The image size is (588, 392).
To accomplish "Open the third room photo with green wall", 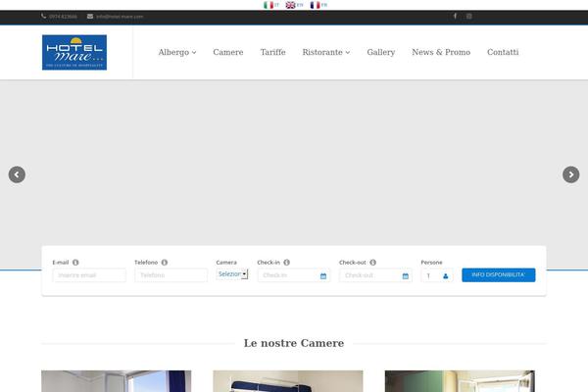I will (x=460, y=381).
